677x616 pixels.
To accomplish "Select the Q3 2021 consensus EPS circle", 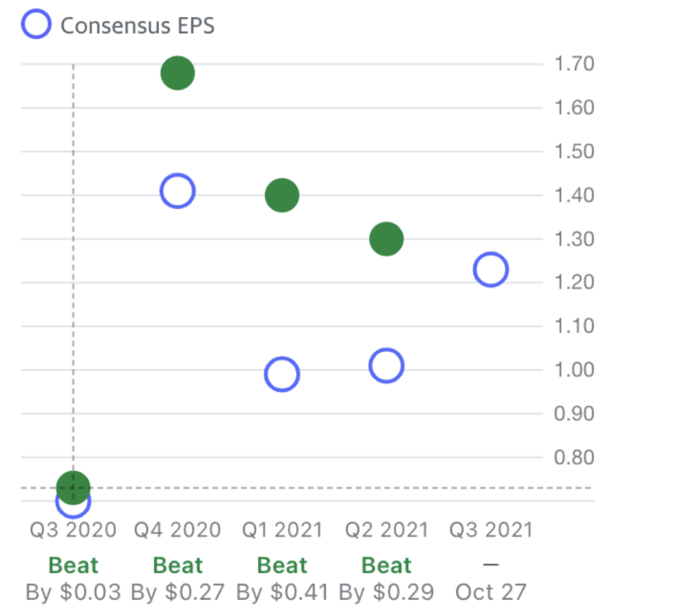I will point(491,270).
